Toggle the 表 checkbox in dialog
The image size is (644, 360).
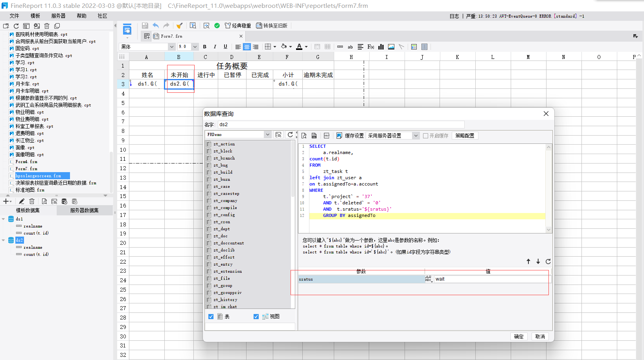coord(211,316)
